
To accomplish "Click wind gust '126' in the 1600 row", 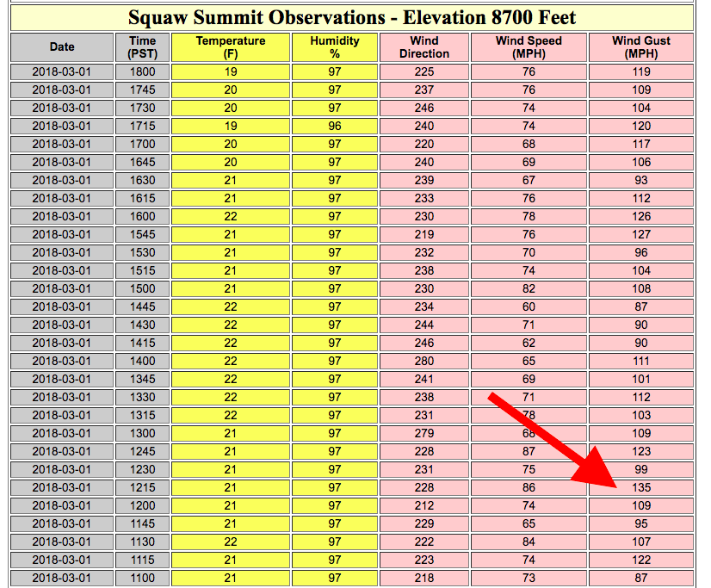I will tap(641, 217).
